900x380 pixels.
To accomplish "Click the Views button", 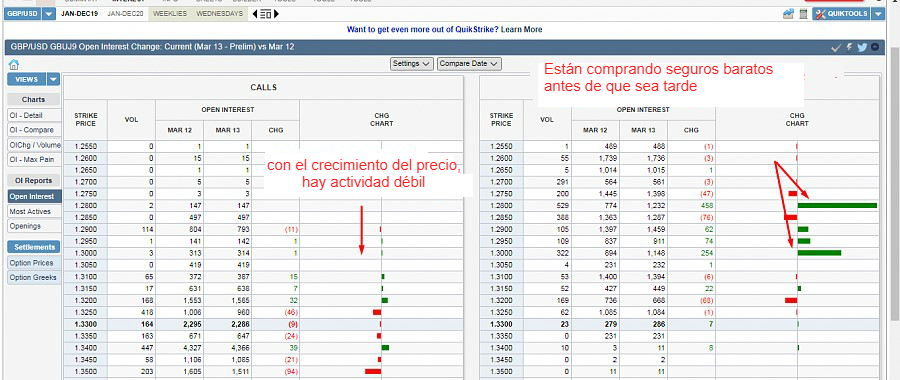I will click(x=26, y=80).
